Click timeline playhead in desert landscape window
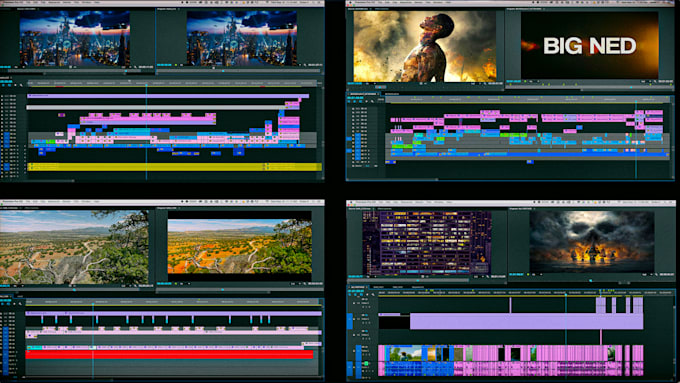680x383 pixels. (92, 304)
